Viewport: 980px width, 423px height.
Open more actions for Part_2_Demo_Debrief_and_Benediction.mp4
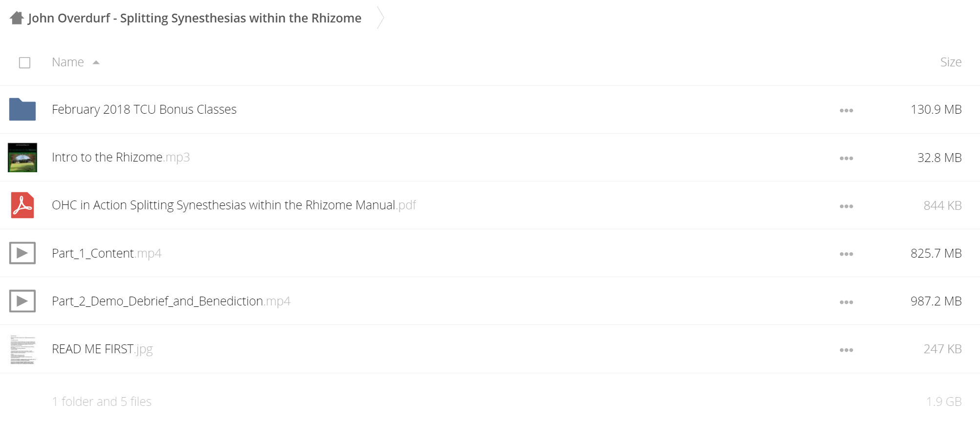846,302
